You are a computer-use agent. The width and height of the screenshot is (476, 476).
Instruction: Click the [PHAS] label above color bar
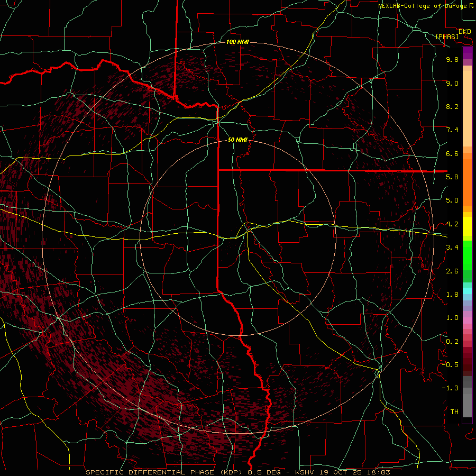pyautogui.click(x=447, y=36)
